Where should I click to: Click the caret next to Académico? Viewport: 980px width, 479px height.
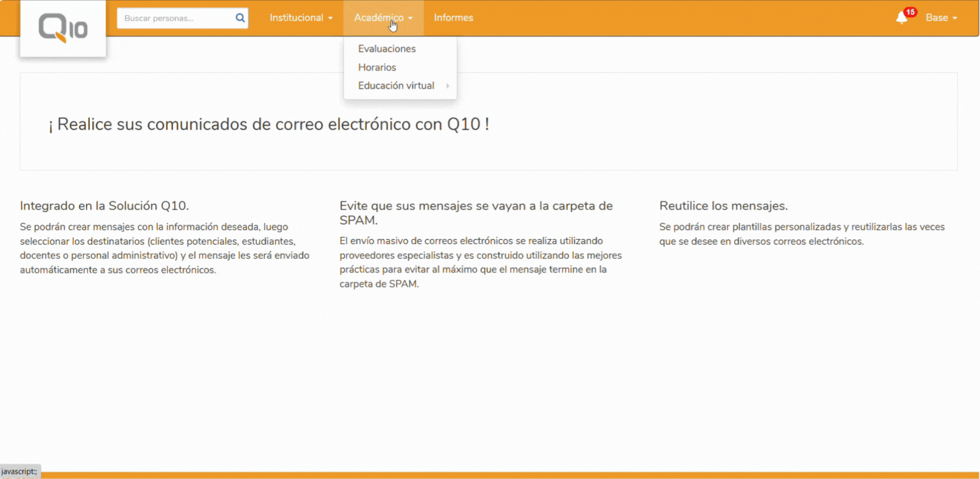point(410,18)
